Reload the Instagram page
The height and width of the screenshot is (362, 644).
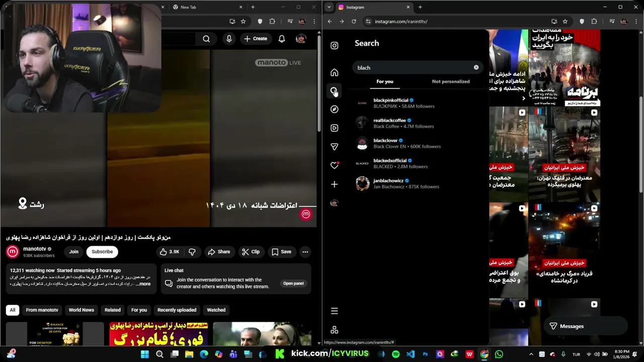(354, 22)
